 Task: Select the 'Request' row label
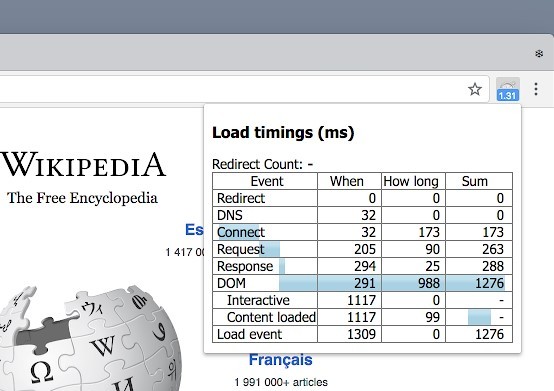pos(241,249)
